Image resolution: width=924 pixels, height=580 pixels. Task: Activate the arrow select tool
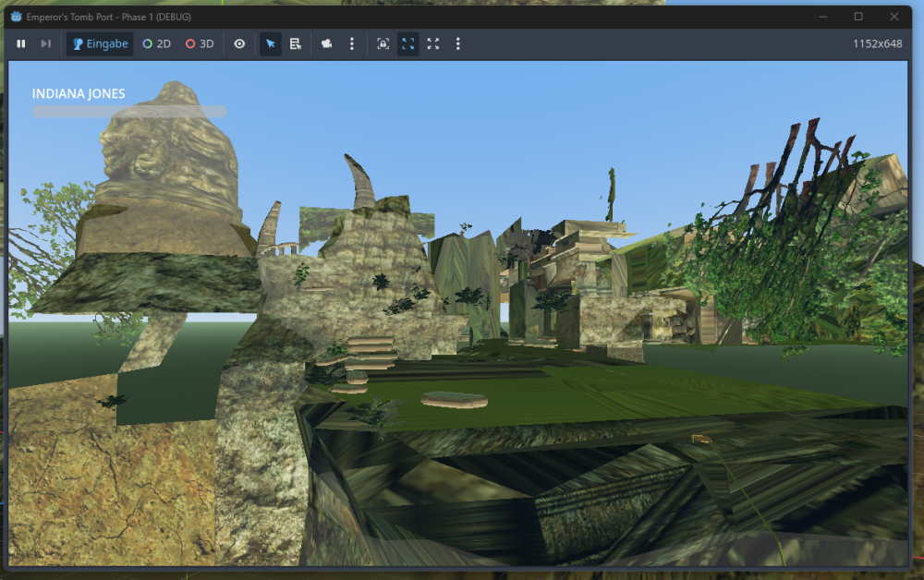(x=271, y=43)
